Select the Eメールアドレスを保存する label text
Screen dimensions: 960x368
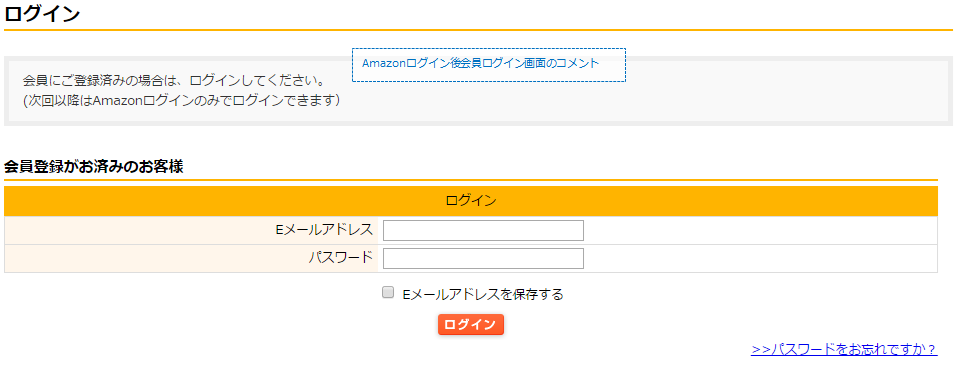coord(482,295)
